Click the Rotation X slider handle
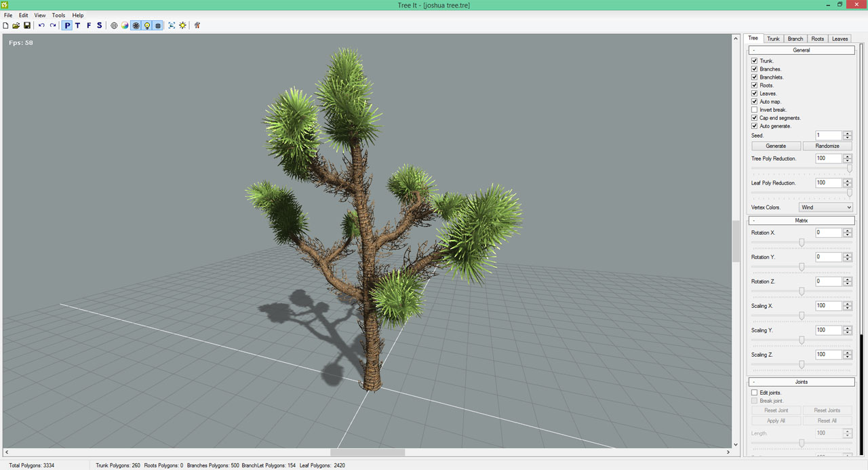Screen dimensions: 868x470 [x=802, y=242]
